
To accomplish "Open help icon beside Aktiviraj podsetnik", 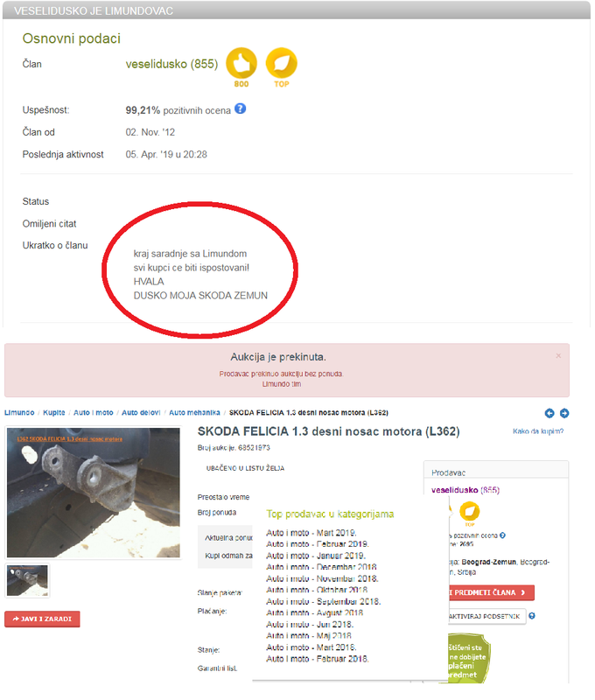I will [x=532, y=616].
